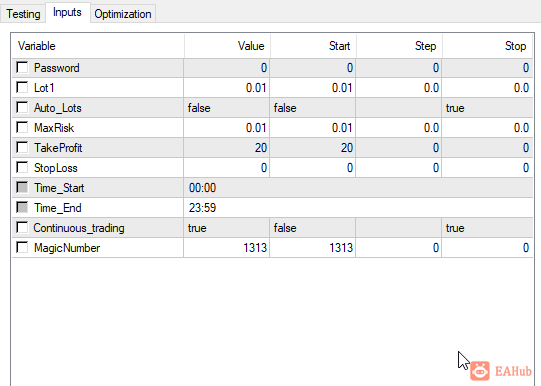Select the Inputs tab
The image size is (541, 386).
(x=68, y=12)
